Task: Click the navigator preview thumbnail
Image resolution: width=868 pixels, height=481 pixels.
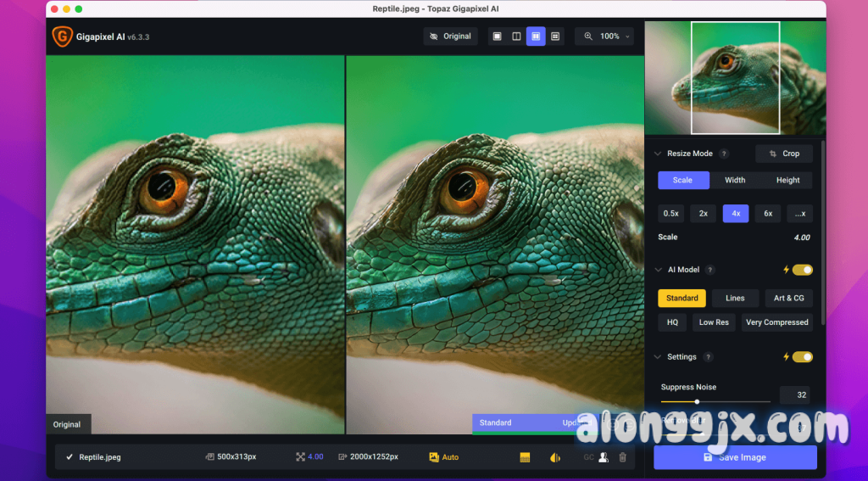Action: (735, 78)
